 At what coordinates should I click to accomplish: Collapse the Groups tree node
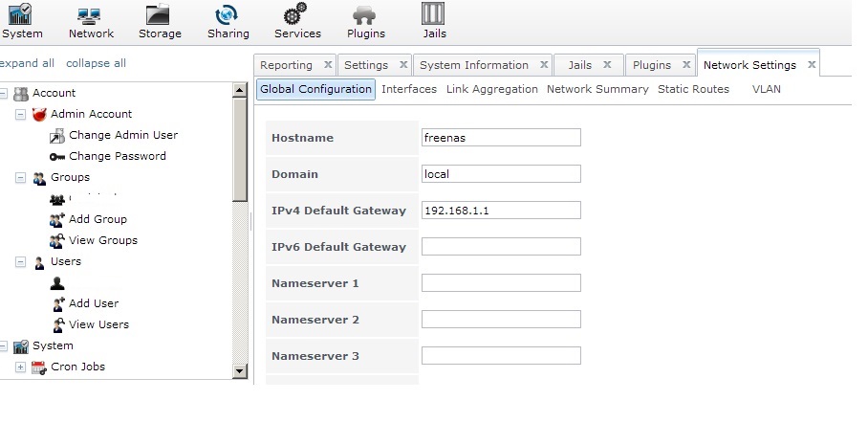20,177
